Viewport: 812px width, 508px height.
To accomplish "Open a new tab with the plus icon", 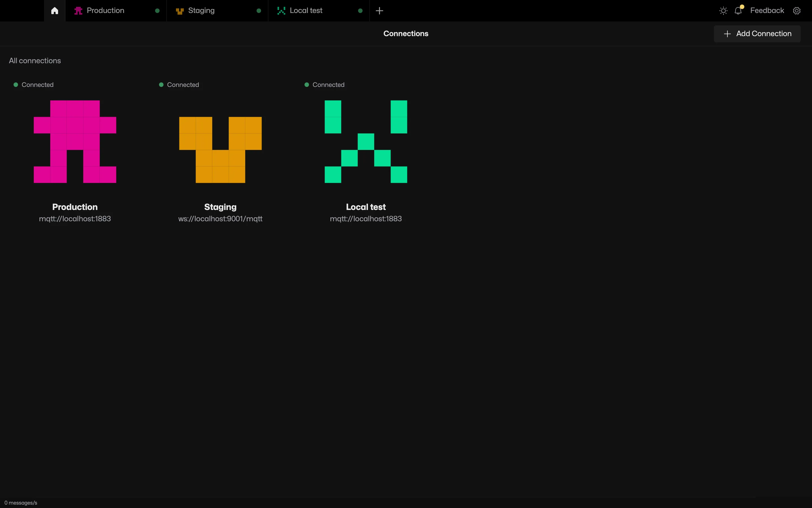I will click(x=379, y=11).
